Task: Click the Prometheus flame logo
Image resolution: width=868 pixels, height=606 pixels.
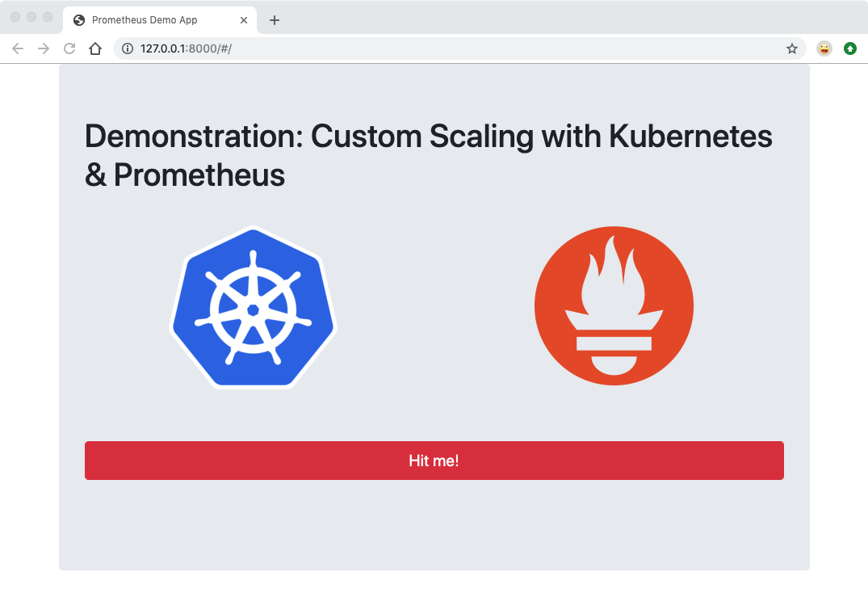Action: point(614,305)
